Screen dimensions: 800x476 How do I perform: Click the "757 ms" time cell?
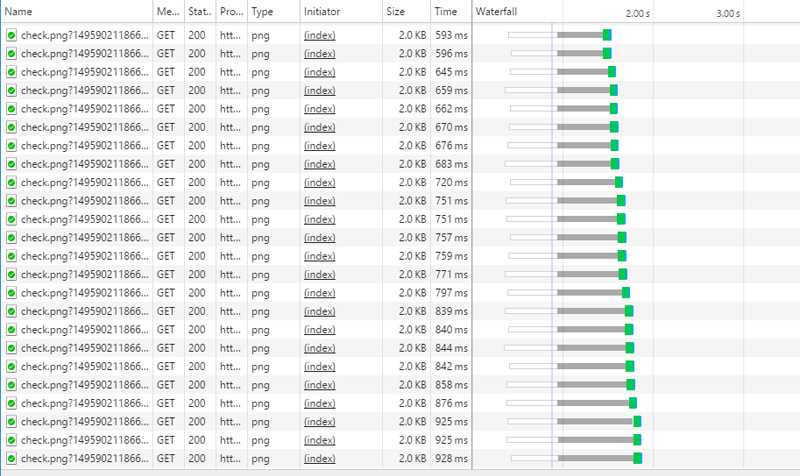(x=452, y=238)
